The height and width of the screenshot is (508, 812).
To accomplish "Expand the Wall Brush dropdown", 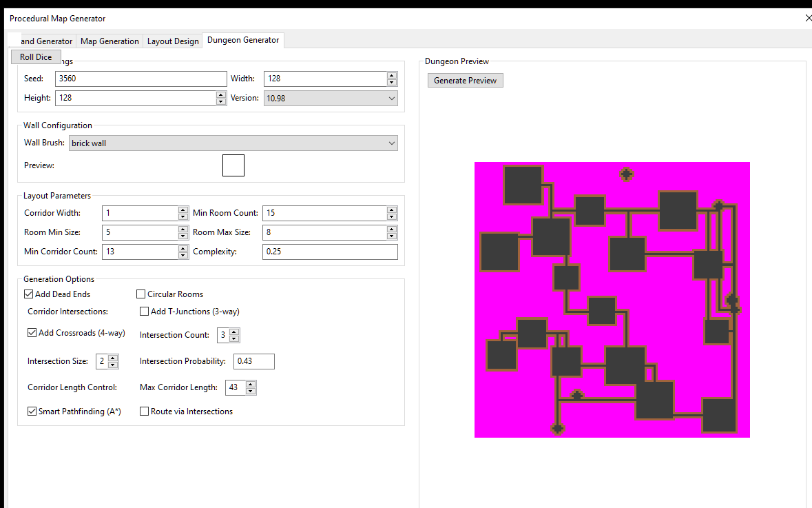I will pos(391,143).
